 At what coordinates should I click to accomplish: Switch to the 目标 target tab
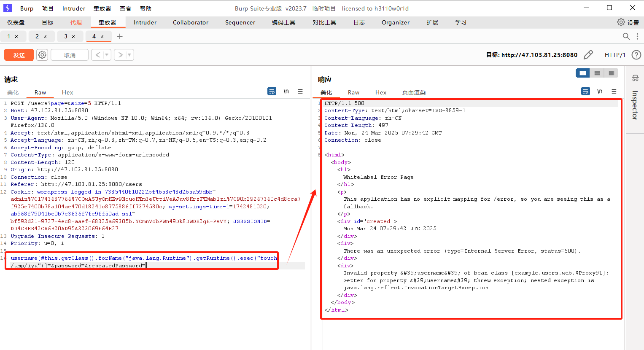tap(48, 22)
